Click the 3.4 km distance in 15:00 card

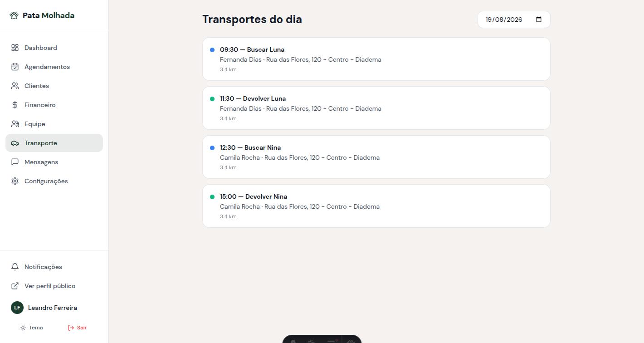click(x=228, y=216)
